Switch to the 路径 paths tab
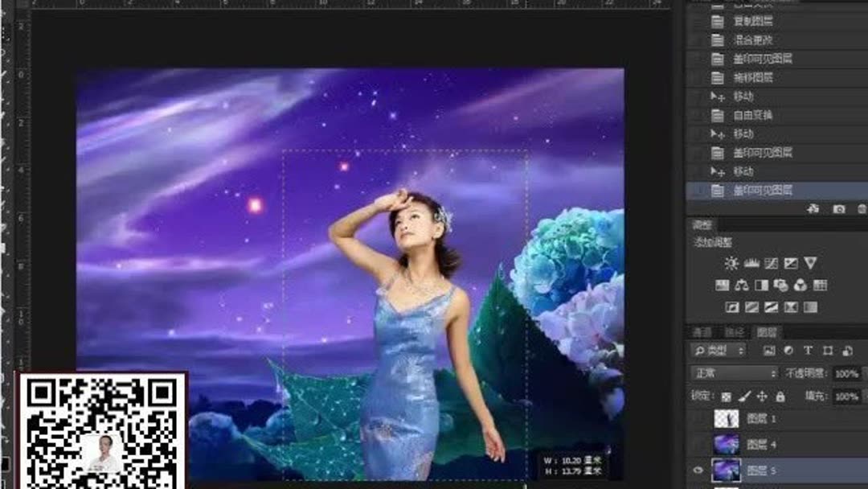 click(735, 332)
